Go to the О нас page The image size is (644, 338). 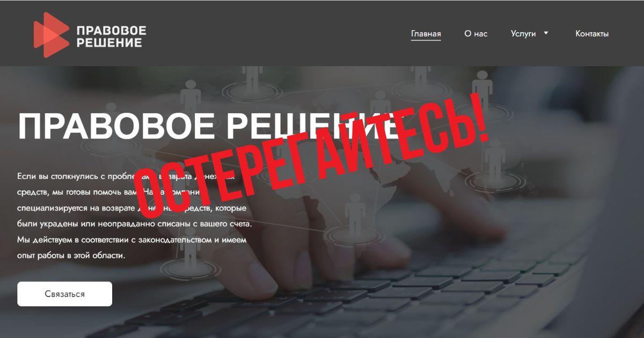coord(476,34)
